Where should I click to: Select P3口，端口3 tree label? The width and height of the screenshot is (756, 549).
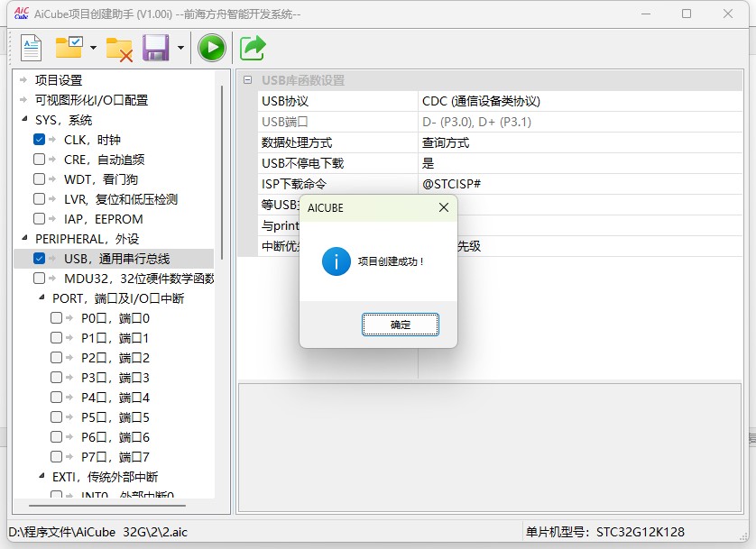click(115, 378)
